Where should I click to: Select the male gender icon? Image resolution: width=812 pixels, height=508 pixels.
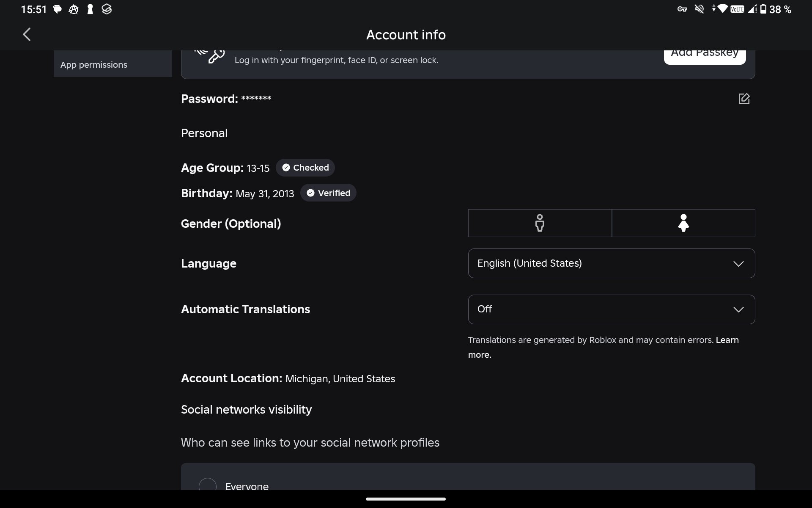click(x=540, y=223)
